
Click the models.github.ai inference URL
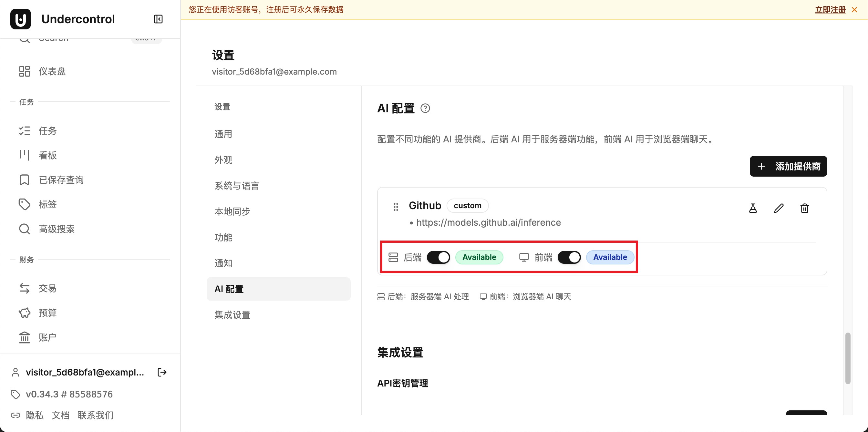489,223
